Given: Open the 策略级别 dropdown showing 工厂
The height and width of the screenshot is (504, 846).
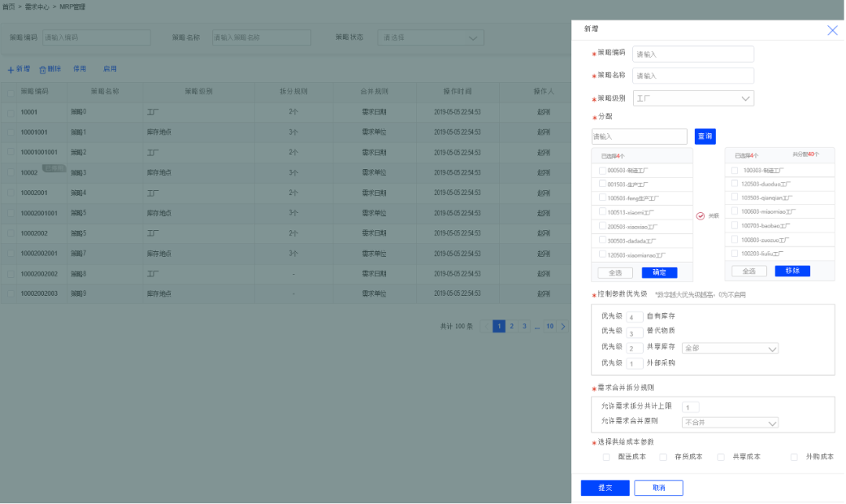Looking at the screenshot, I should coord(692,99).
